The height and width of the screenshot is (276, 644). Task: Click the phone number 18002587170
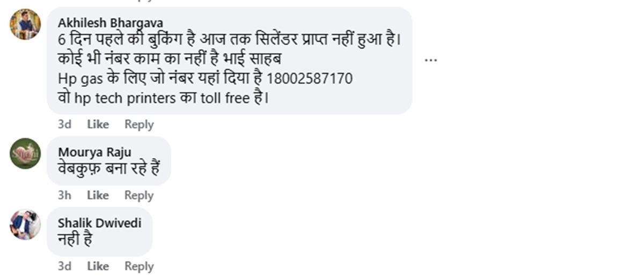pos(309,79)
